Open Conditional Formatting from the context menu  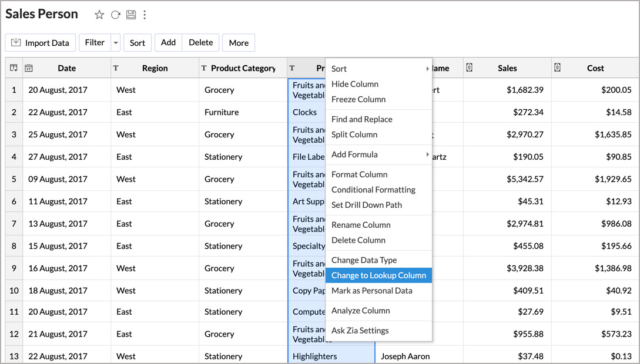pos(373,190)
